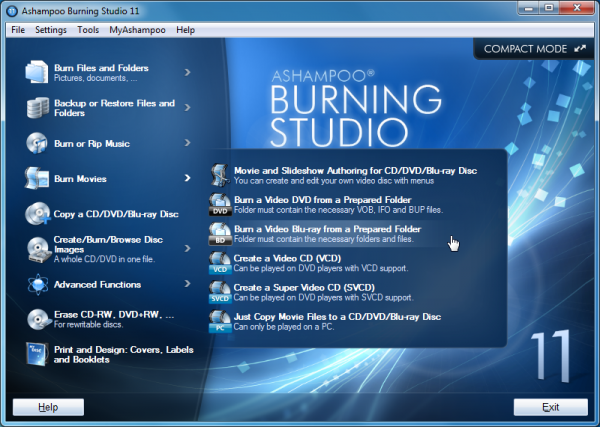Open the MyAshampoo menu

[x=137, y=30]
